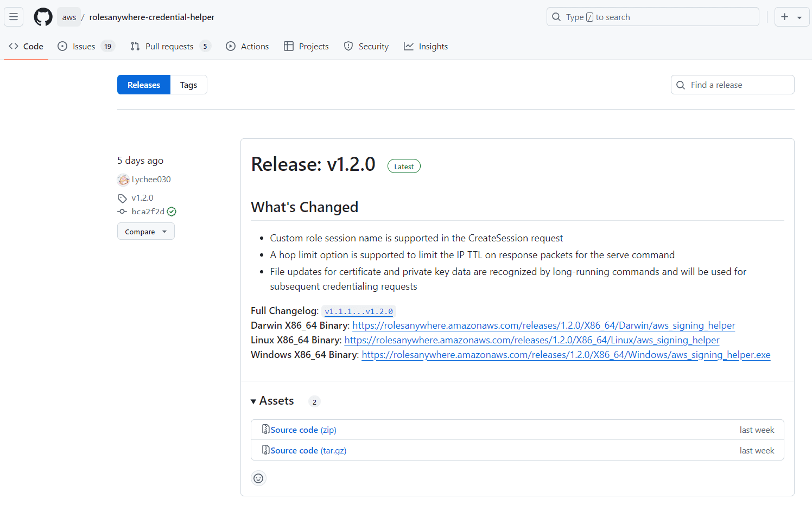
Task: Click the zip file icon
Action: click(265, 429)
